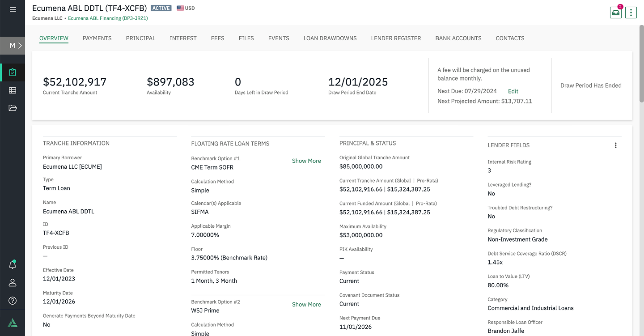Viewport: 644px width, 336px height.
Task: Click the DSCR value 1.45x
Action: 495,262
